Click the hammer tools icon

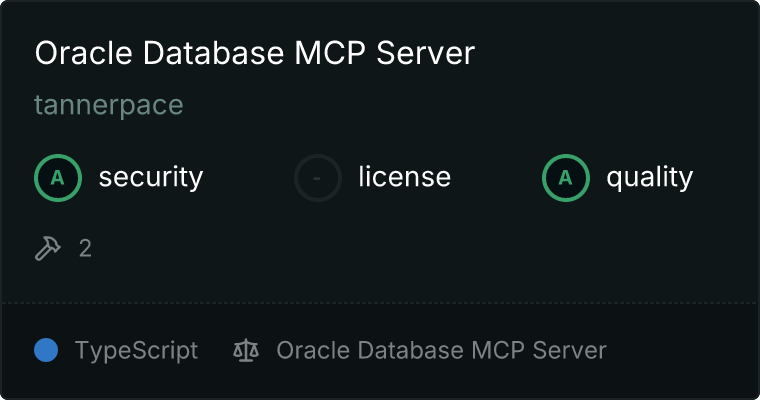click(x=48, y=248)
